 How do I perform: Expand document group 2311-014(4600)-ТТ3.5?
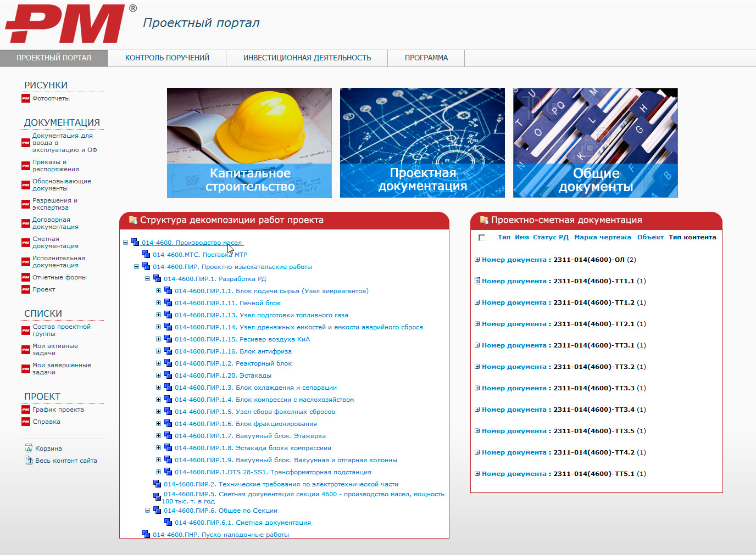[x=477, y=431]
